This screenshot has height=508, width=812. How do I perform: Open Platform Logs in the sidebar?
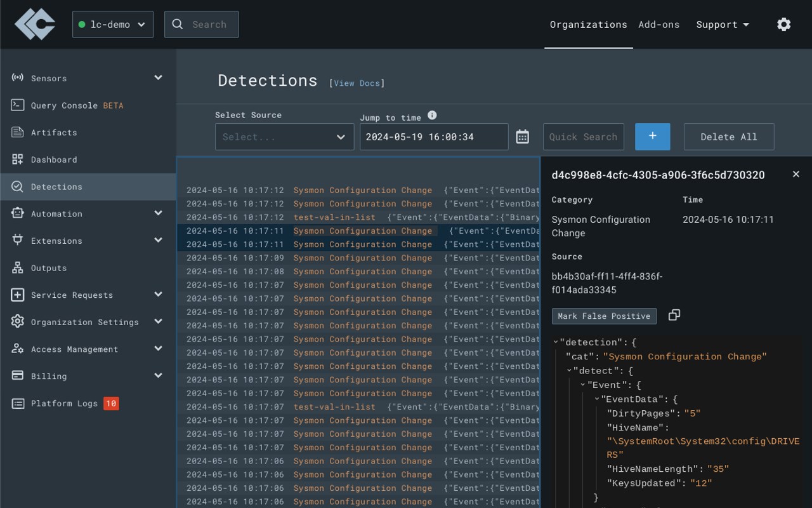tap(64, 403)
